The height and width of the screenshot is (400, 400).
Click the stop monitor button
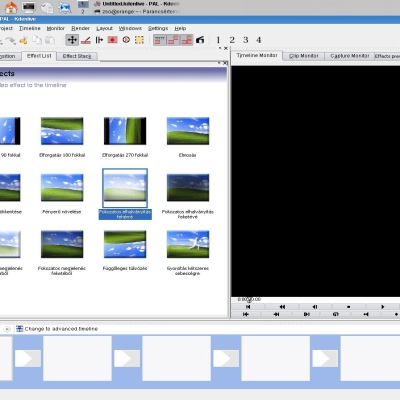348,307
